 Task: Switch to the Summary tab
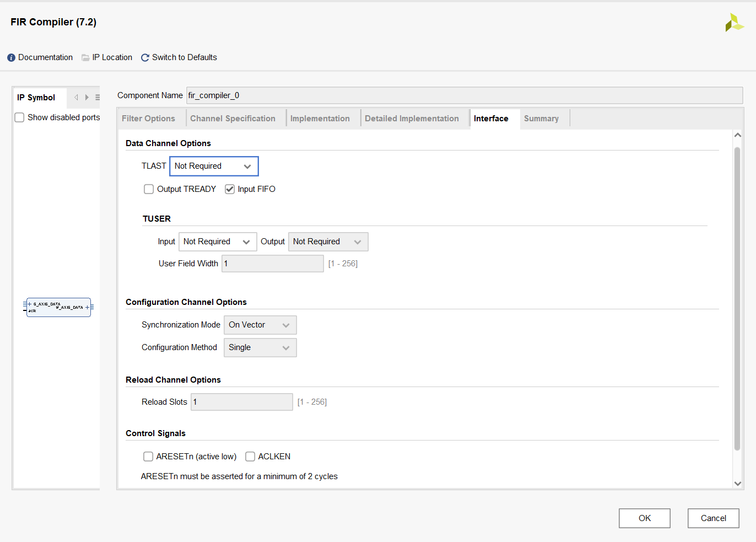point(541,119)
